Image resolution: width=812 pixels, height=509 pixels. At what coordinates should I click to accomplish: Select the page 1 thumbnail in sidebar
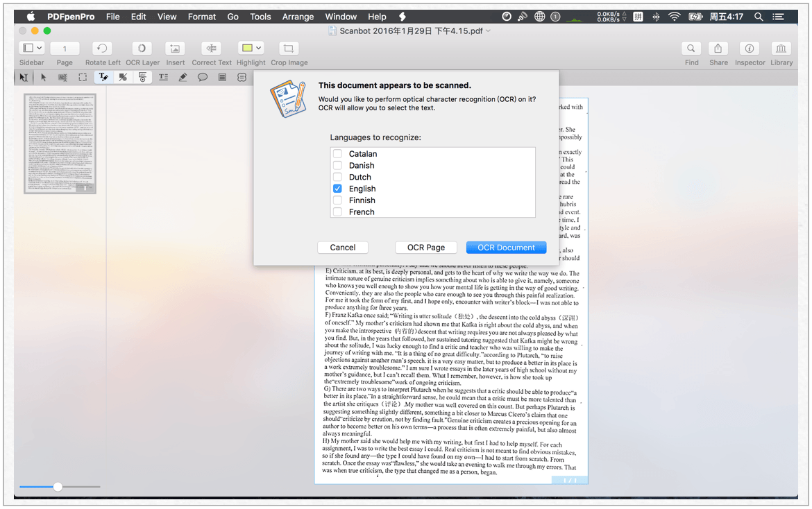point(60,144)
